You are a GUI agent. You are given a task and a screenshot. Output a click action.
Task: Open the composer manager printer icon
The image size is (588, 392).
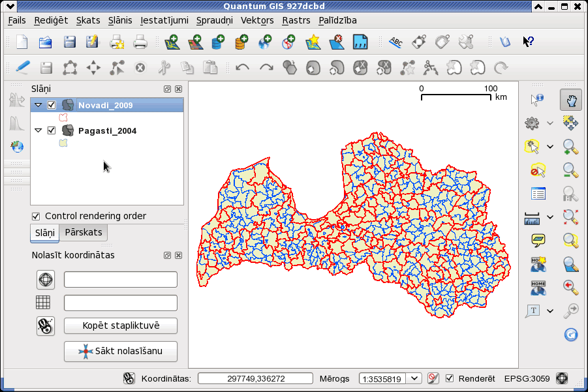pyautogui.click(x=140, y=42)
